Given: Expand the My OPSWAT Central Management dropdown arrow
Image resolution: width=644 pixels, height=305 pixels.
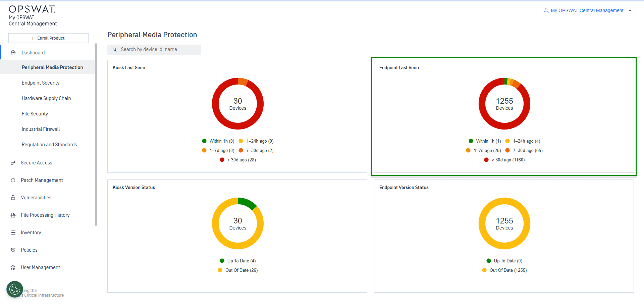Looking at the screenshot, I should point(630,11).
